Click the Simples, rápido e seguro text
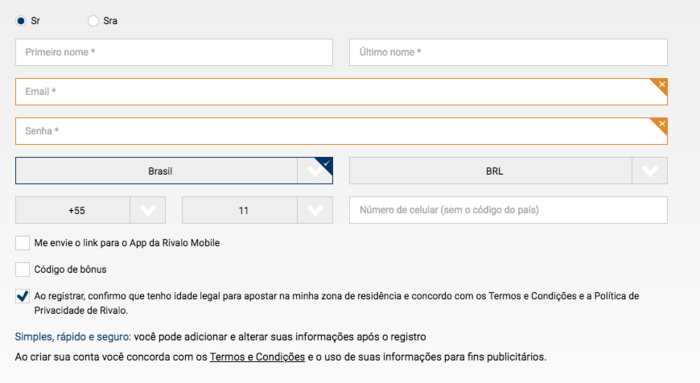The height and width of the screenshot is (383, 700). tap(73, 337)
